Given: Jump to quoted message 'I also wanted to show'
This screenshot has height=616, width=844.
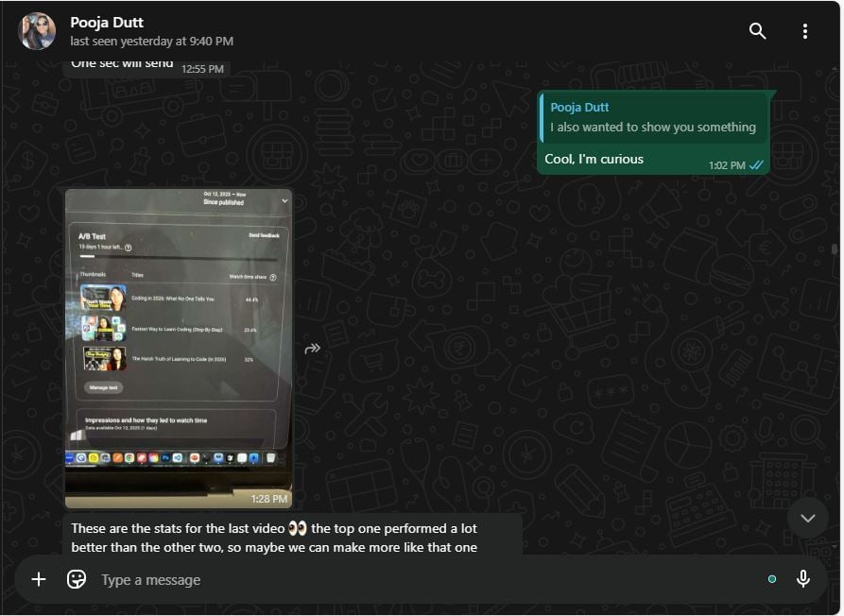Looking at the screenshot, I should tap(653, 118).
